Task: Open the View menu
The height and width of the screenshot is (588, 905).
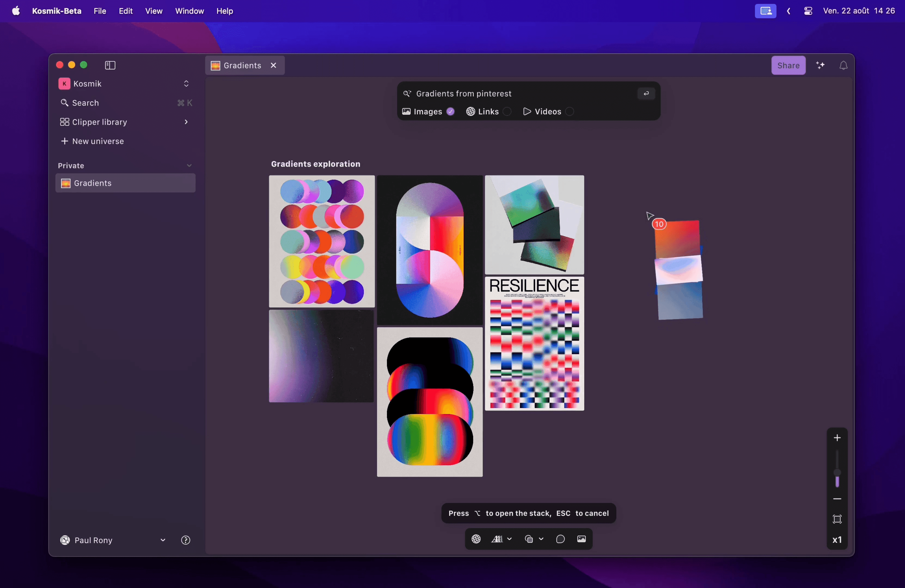Action: [154, 11]
